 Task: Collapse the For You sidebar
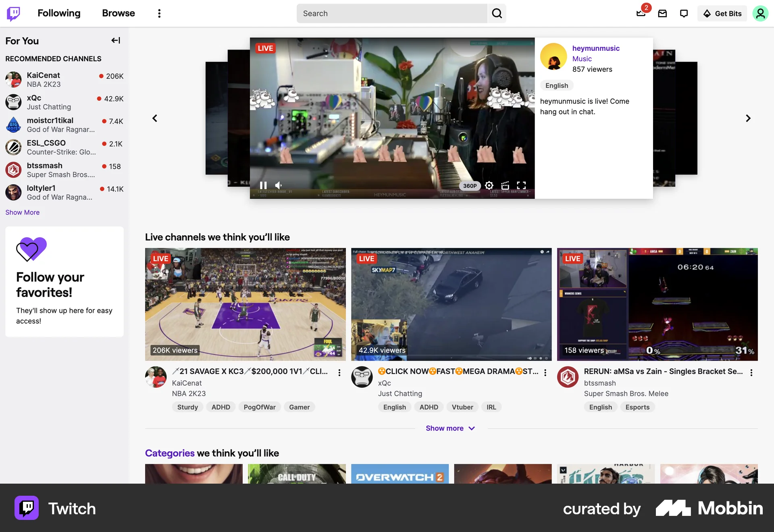116,40
